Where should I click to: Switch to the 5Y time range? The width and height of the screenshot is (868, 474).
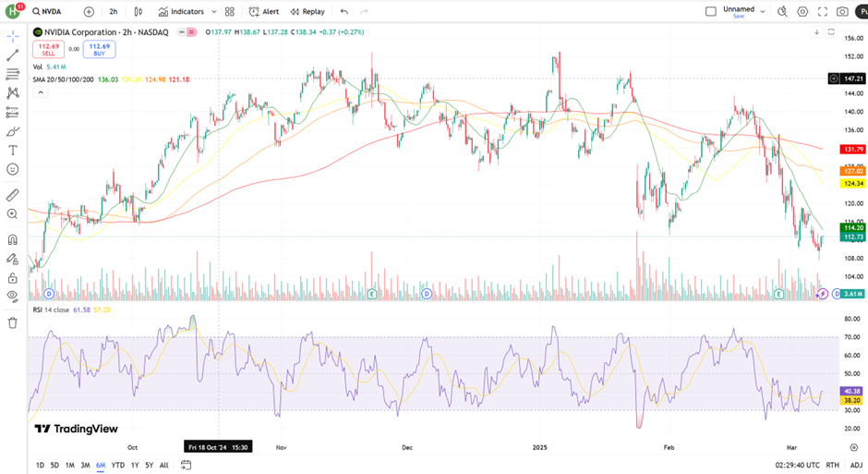pyautogui.click(x=150, y=465)
